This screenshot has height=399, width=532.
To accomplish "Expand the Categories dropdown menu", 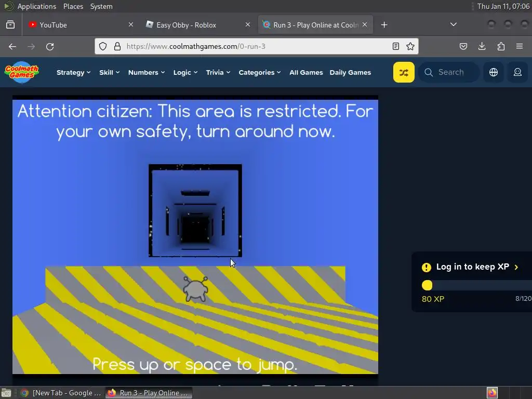I will tap(260, 72).
